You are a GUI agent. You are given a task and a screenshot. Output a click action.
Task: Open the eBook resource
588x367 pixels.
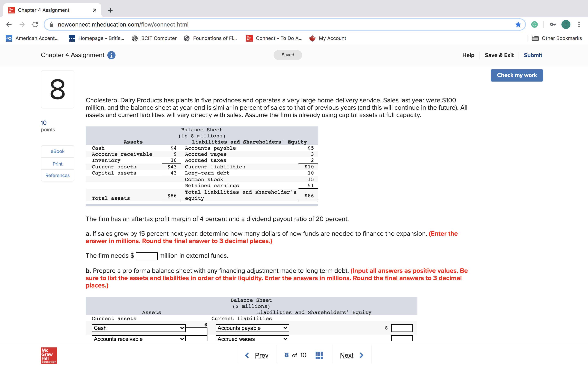57,151
